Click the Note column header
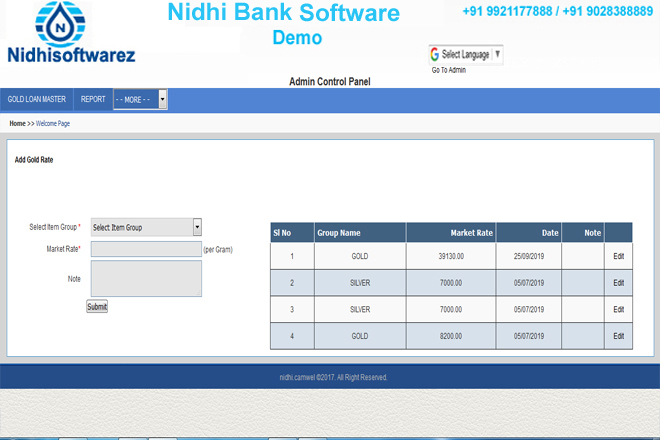660x440 pixels. coord(583,232)
